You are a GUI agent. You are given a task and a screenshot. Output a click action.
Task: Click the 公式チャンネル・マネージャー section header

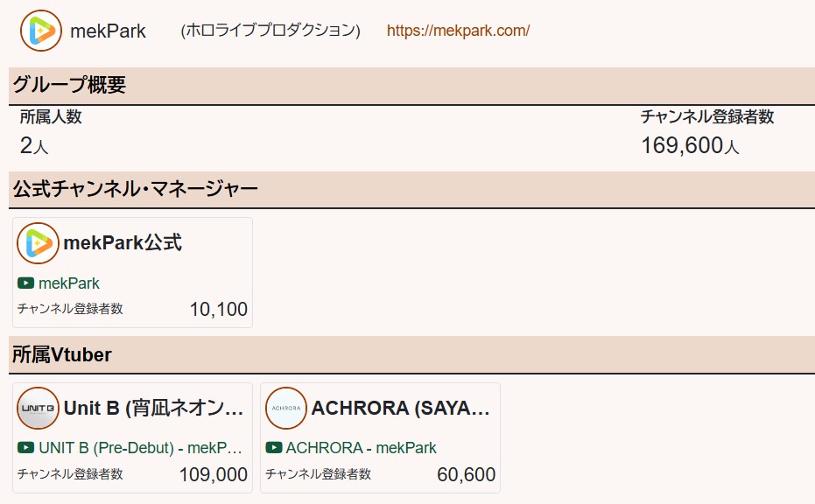411,189
